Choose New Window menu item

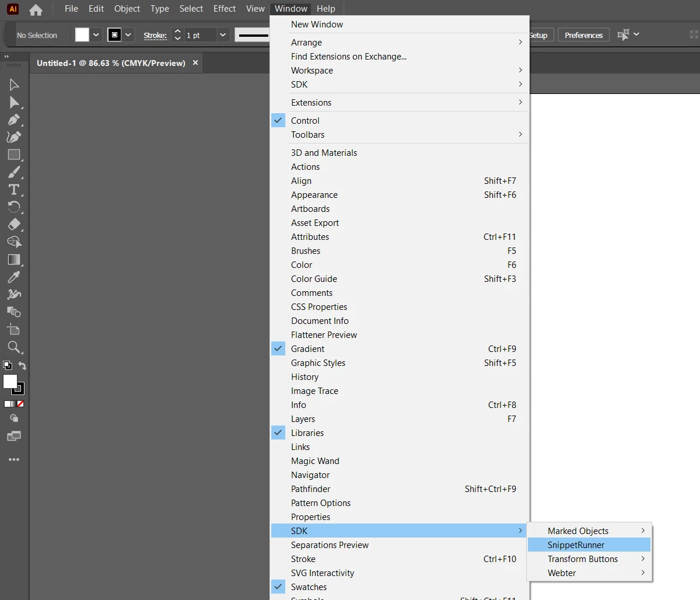click(400, 25)
